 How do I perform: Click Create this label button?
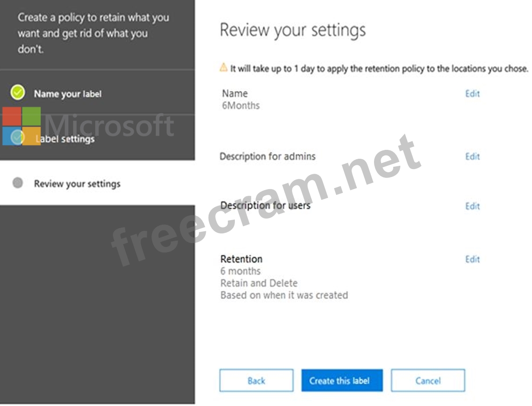tap(342, 381)
